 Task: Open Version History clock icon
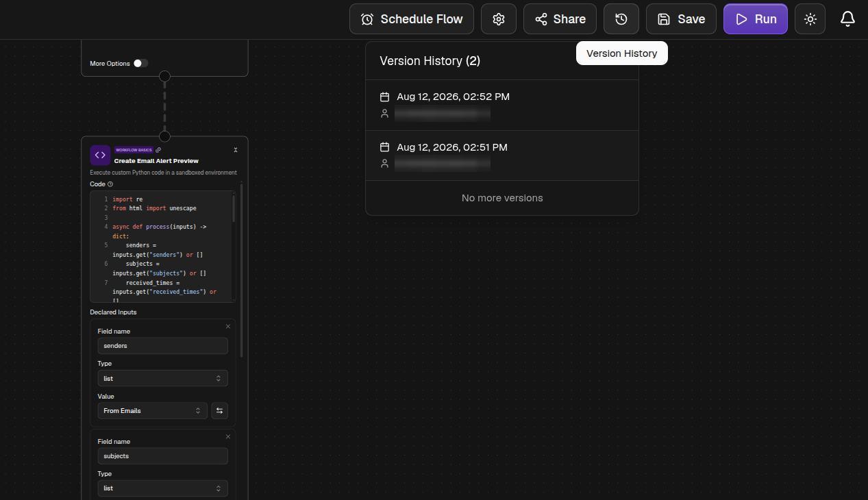(x=621, y=19)
